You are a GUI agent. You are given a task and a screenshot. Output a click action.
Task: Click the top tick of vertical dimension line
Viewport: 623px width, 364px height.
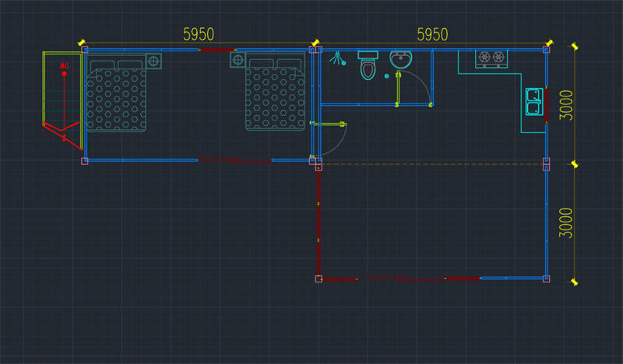point(575,47)
